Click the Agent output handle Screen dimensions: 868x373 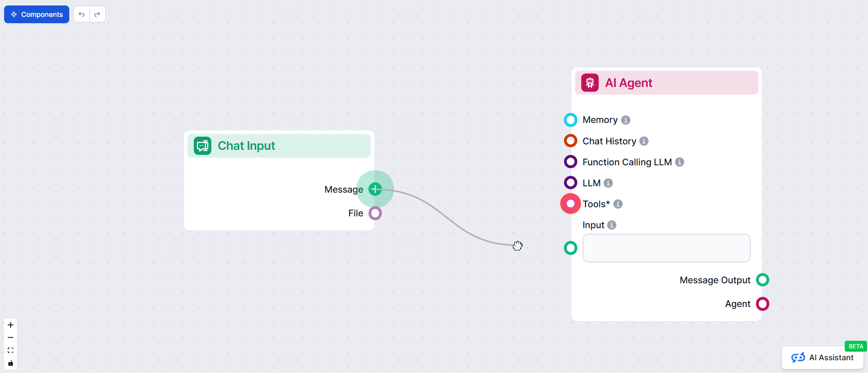[x=762, y=304]
